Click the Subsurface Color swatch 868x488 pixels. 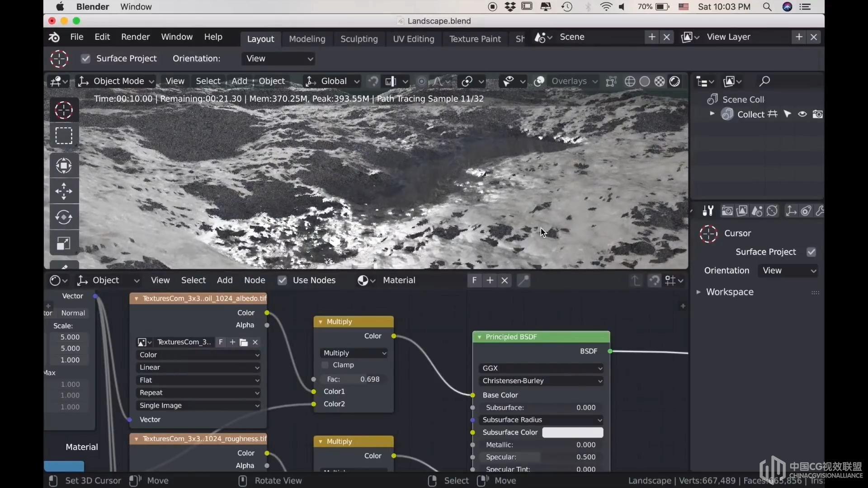click(x=572, y=432)
